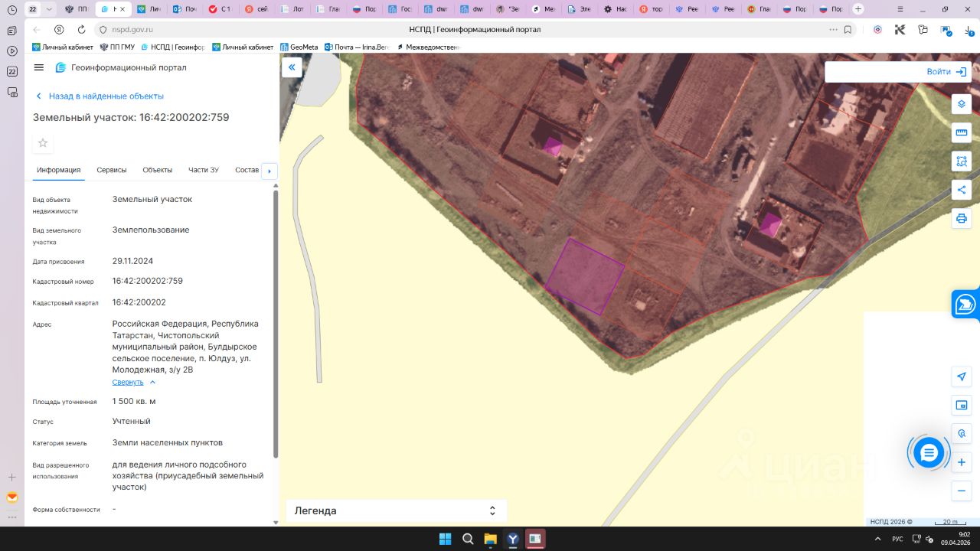
Task: Click the Земли населенных пунктов value
Action: coord(168,443)
